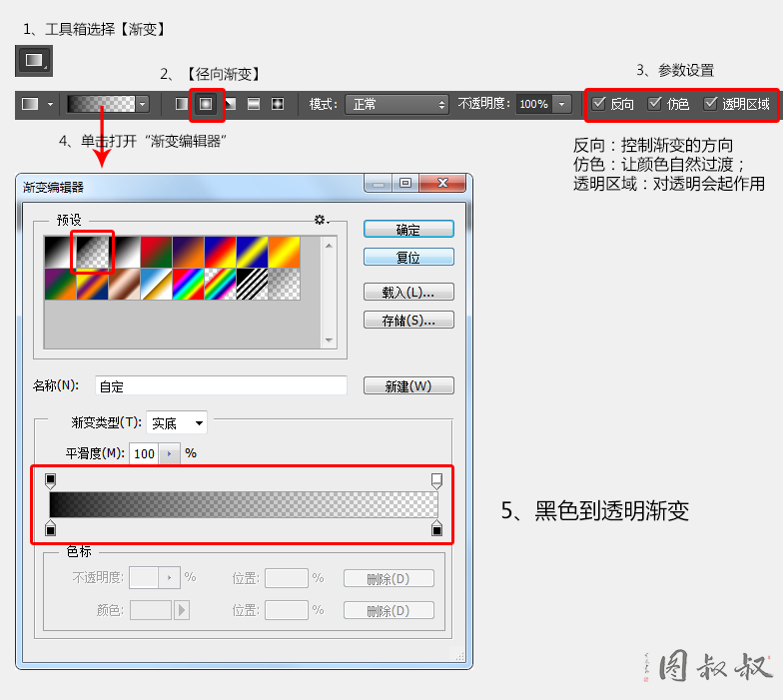The image size is (783, 700).
Task: Choose the transparent rainbow gradient preset
Action: tap(220, 284)
